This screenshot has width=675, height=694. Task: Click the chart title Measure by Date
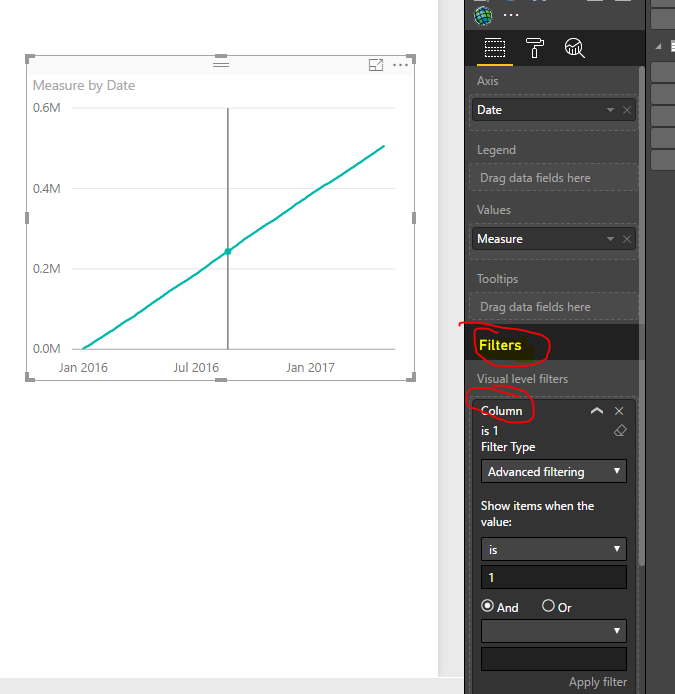pyautogui.click(x=84, y=85)
